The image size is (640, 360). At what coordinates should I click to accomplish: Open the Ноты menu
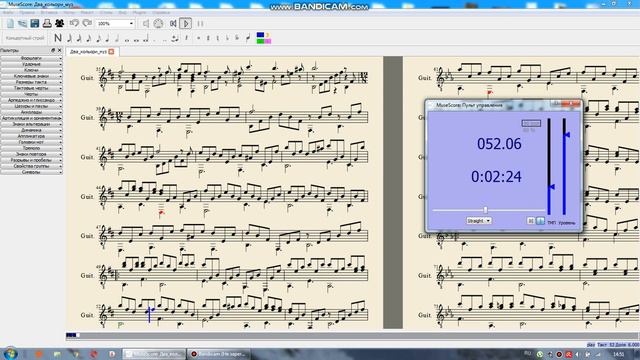69,12
